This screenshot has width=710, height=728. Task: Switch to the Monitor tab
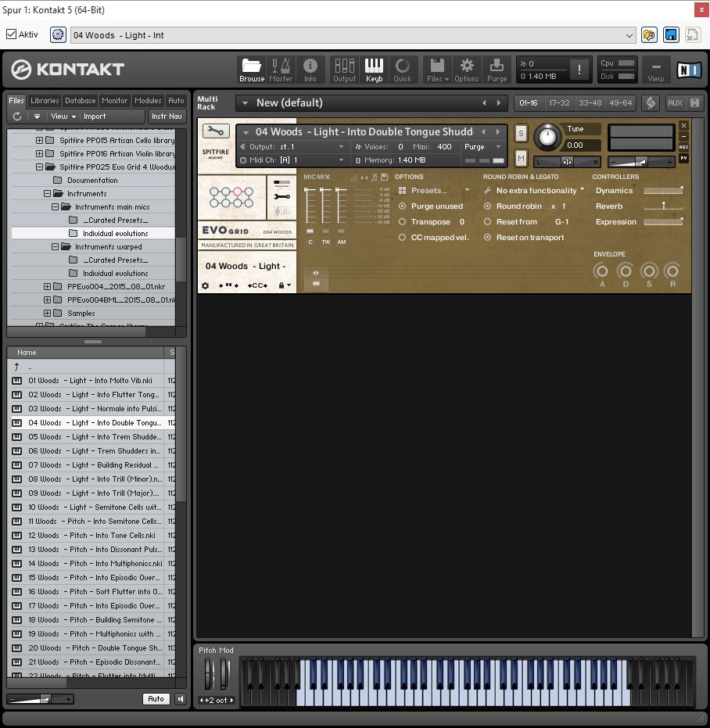tap(114, 100)
